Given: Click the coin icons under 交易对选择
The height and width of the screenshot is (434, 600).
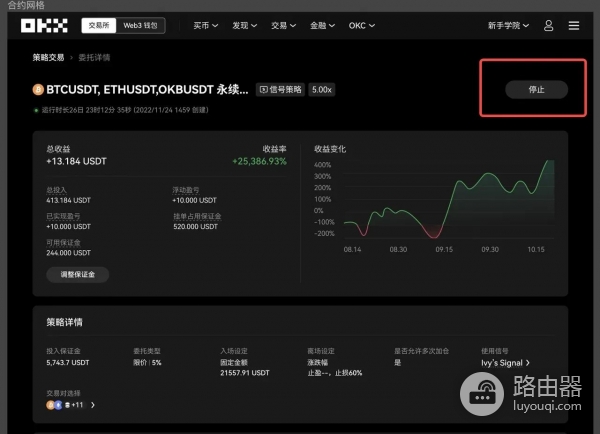Looking at the screenshot, I should 58,405.
